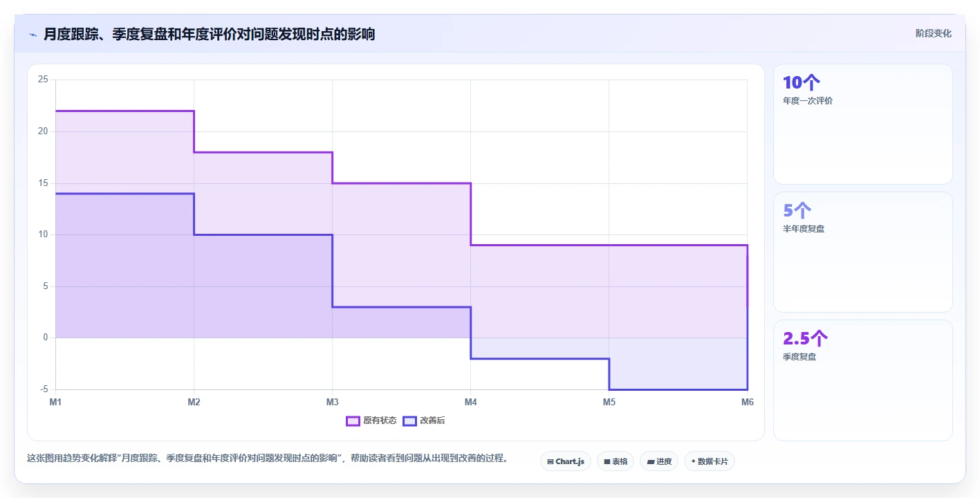Screen dimensions: 980x498
Task: Open the 5个 半年度复盘 card
Action: 863,252
